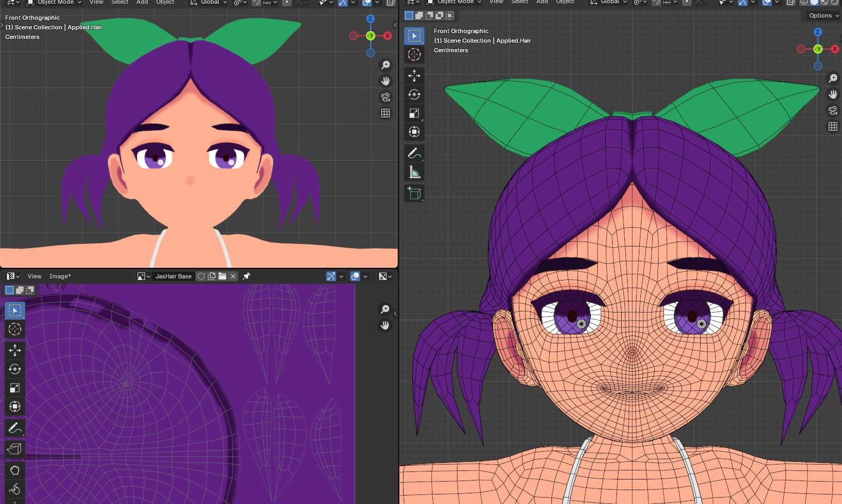This screenshot has width=842, height=504.
Task: Toggle fake user shield for JasHair Base
Action: [x=201, y=276]
